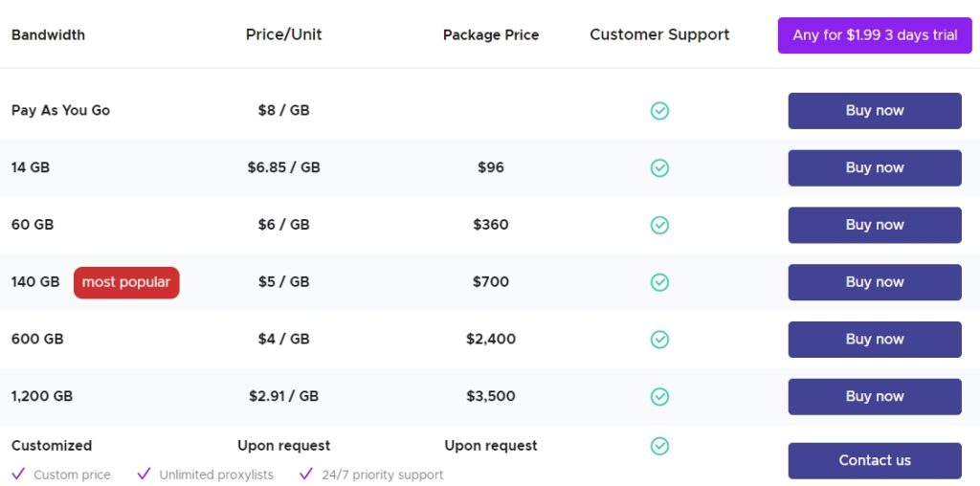Buy the 1,200 GB package

click(875, 396)
